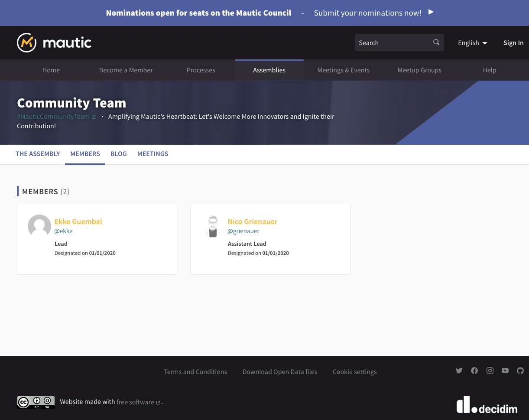Open the YouTube social link icon

pos(505,371)
